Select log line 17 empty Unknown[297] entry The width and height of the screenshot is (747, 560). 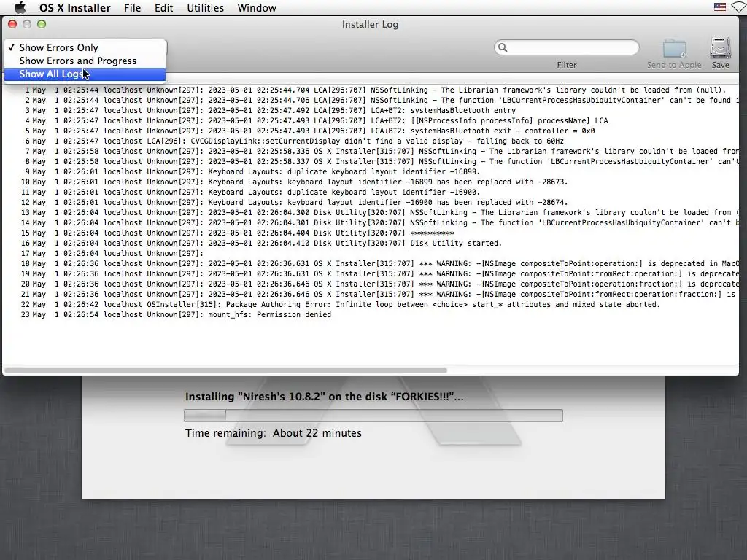point(112,253)
